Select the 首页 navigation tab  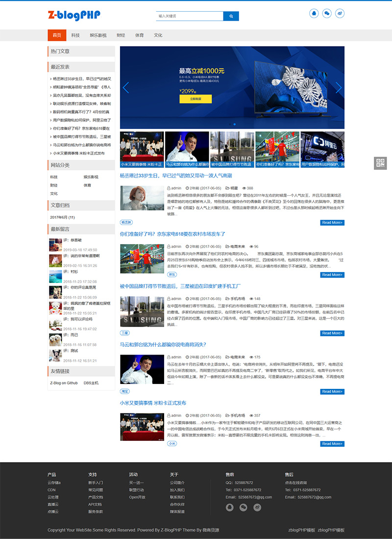tap(57, 35)
